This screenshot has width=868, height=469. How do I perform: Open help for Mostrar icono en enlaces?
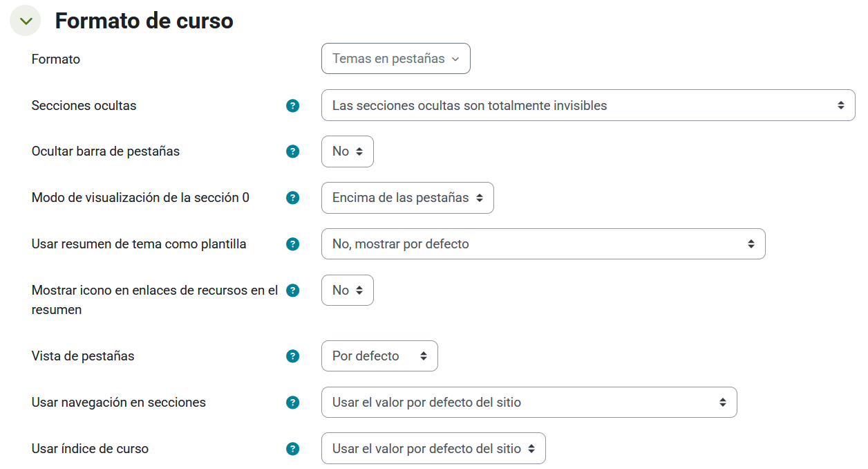(293, 291)
